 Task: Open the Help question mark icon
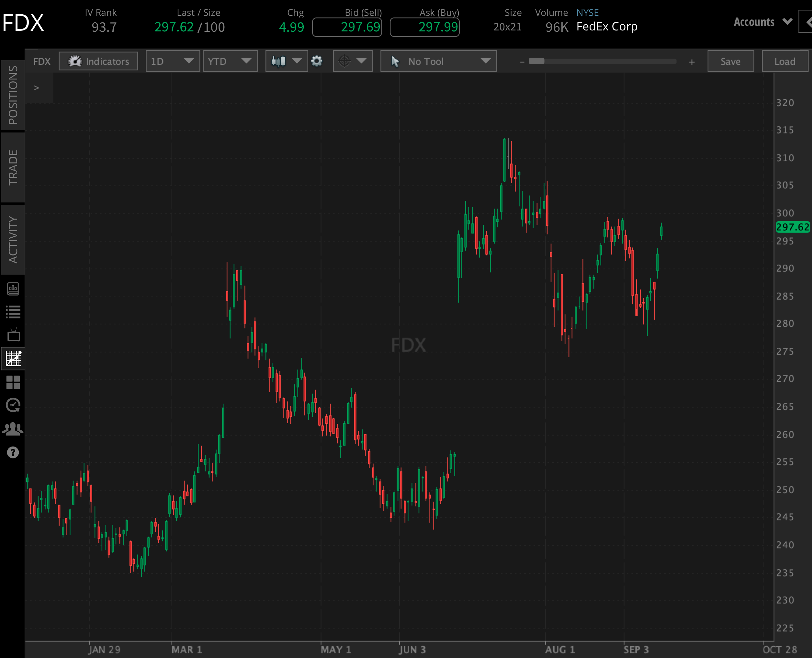(x=13, y=452)
